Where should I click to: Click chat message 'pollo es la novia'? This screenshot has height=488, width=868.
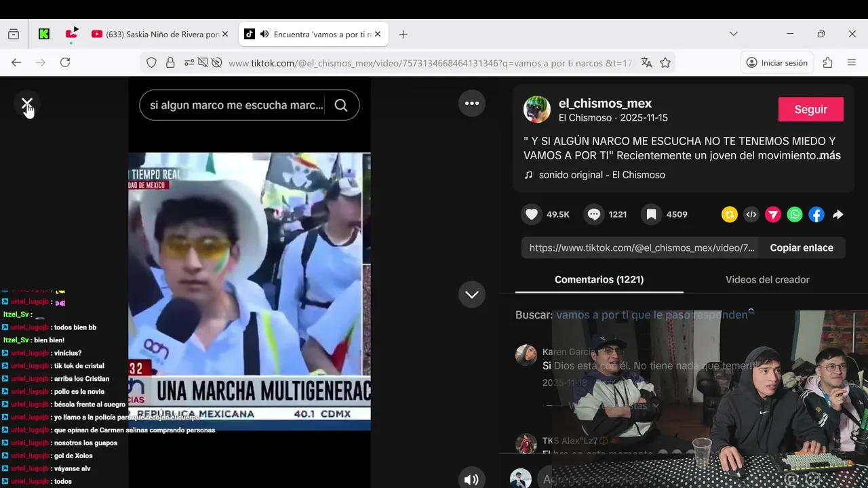click(79, 392)
